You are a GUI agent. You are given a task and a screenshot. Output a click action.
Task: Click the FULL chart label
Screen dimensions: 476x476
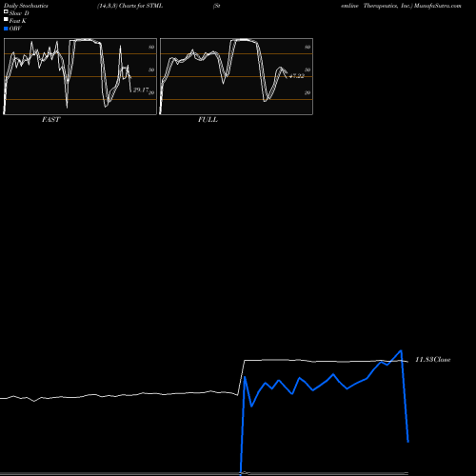[x=208, y=119]
